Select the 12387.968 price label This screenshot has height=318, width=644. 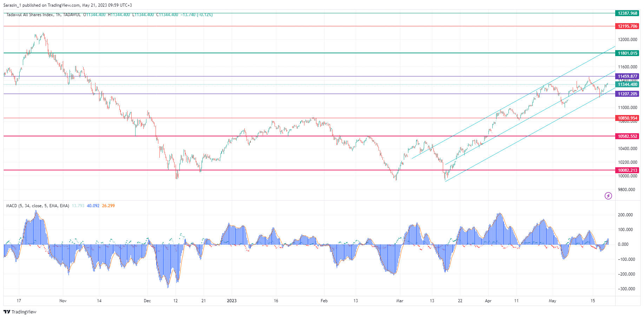627,13
